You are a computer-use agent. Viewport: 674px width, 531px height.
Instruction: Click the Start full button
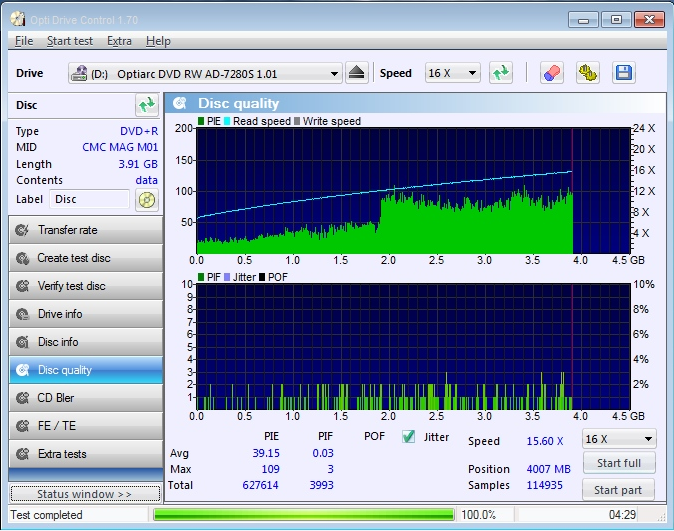click(619, 463)
